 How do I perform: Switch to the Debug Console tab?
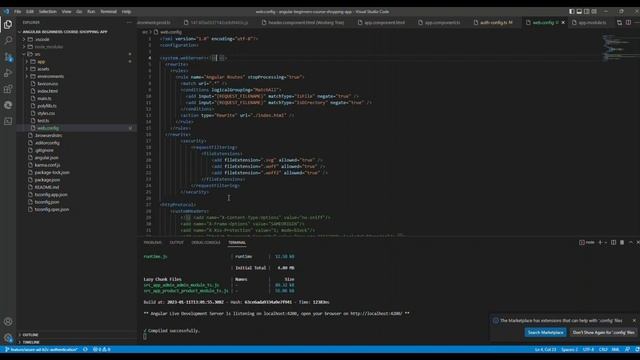(206, 242)
